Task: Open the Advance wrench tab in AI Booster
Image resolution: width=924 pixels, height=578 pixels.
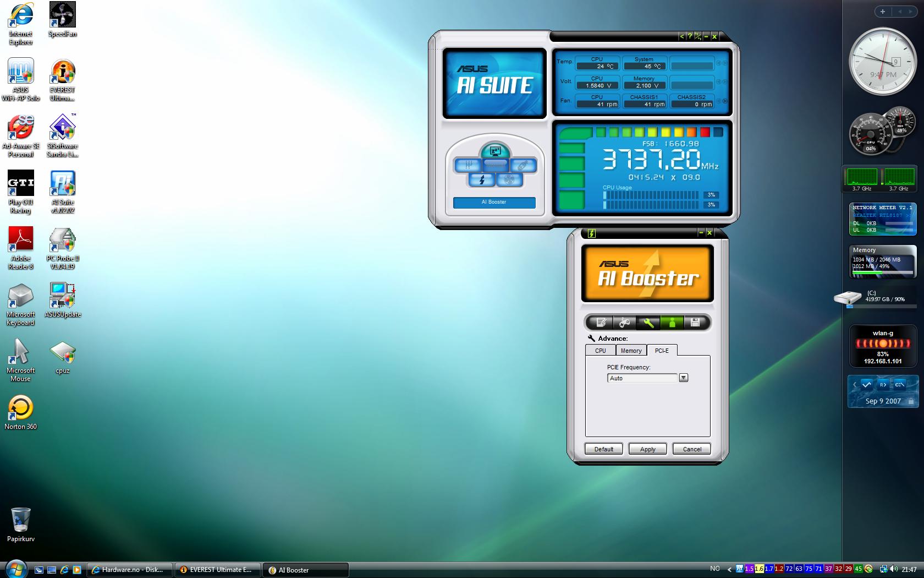Action: [648, 323]
